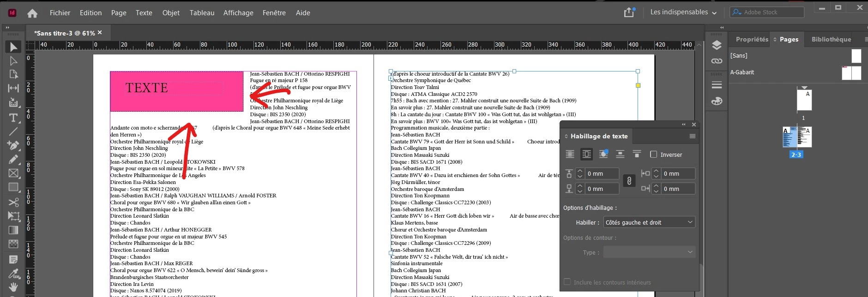The width and height of the screenshot is (868, 297).
Task: Close the Habillage de texte panel
Action: coord(693,125)
